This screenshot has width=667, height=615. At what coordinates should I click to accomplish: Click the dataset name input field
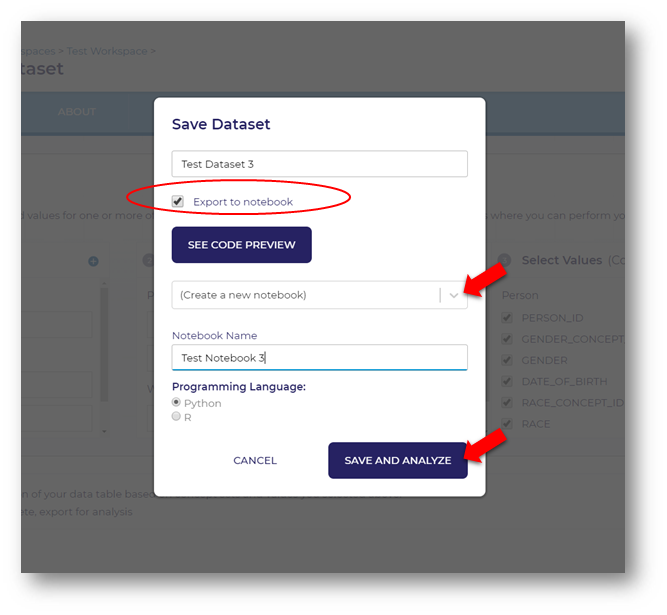tap(319, 164)
